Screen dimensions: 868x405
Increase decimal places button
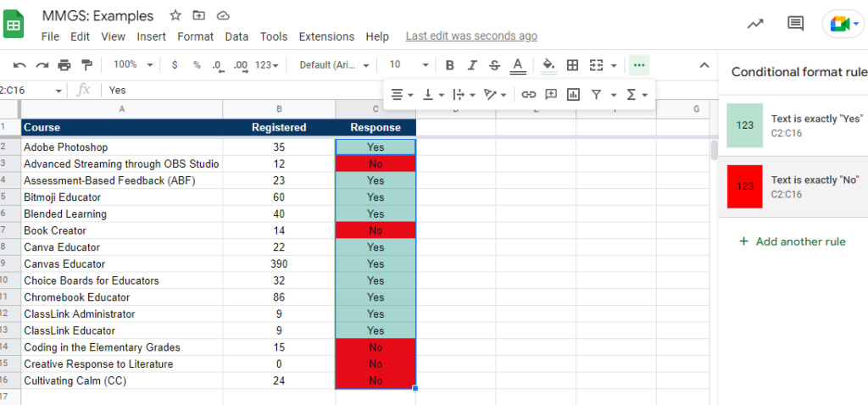tap(241, 65)
